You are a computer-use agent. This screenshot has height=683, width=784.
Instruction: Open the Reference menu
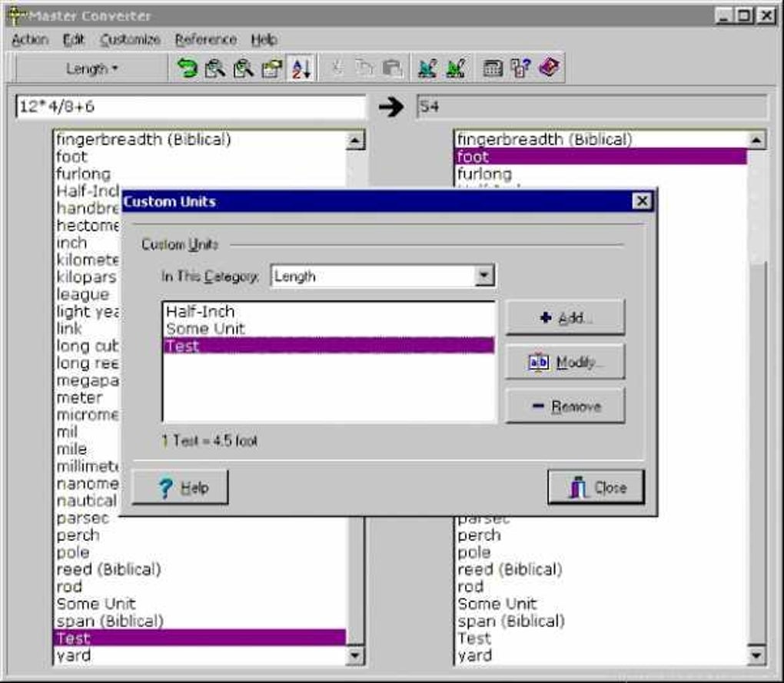205,39
